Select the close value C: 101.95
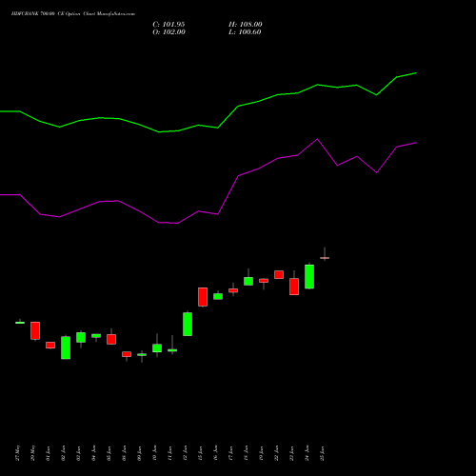Viewport: 476px width, 476px height. point(169,25)
